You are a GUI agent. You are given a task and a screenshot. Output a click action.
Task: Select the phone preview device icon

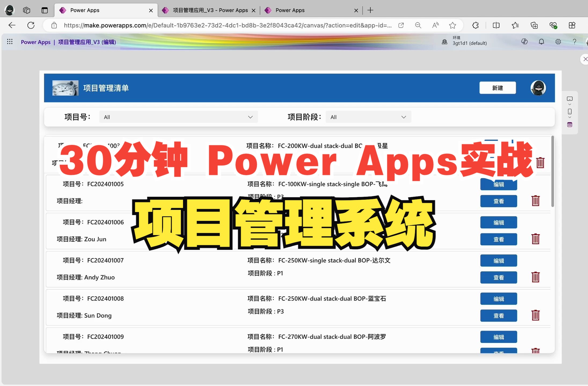(569, 112)
